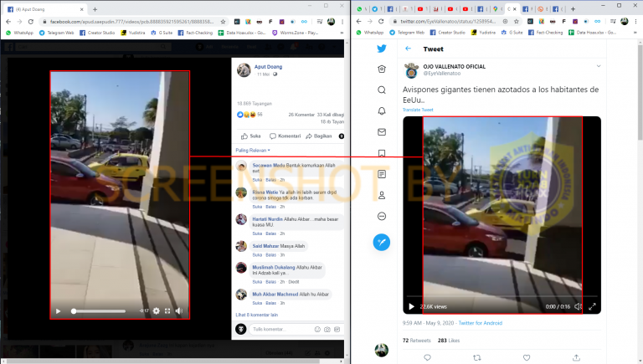The height and width of the screenshot is (364, 643).
Task: Open Lihat 8 komentar lain link
Action: click(x=257, y=315)
